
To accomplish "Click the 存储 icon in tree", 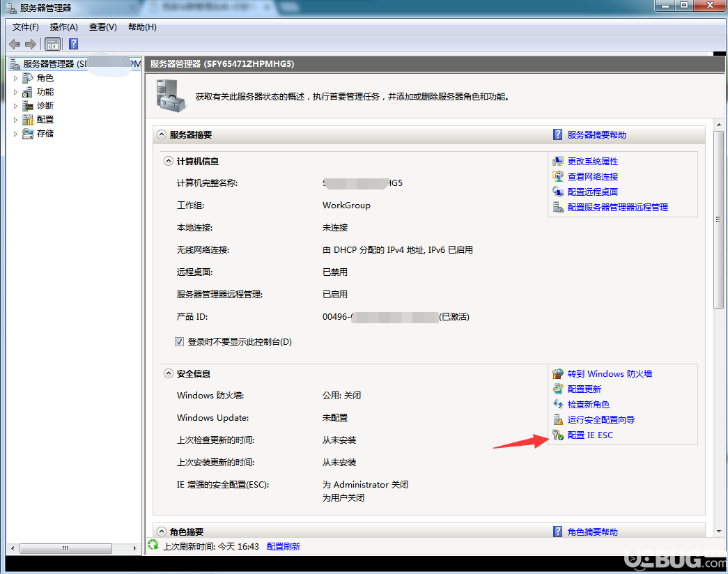I will pos(28,134).
